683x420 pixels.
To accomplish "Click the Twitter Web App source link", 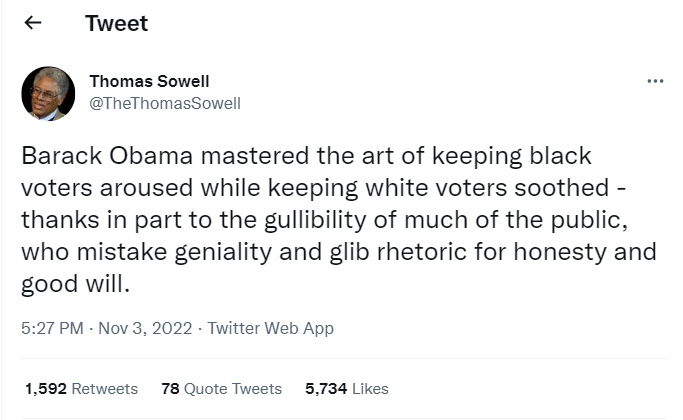I will click(270, 328).
